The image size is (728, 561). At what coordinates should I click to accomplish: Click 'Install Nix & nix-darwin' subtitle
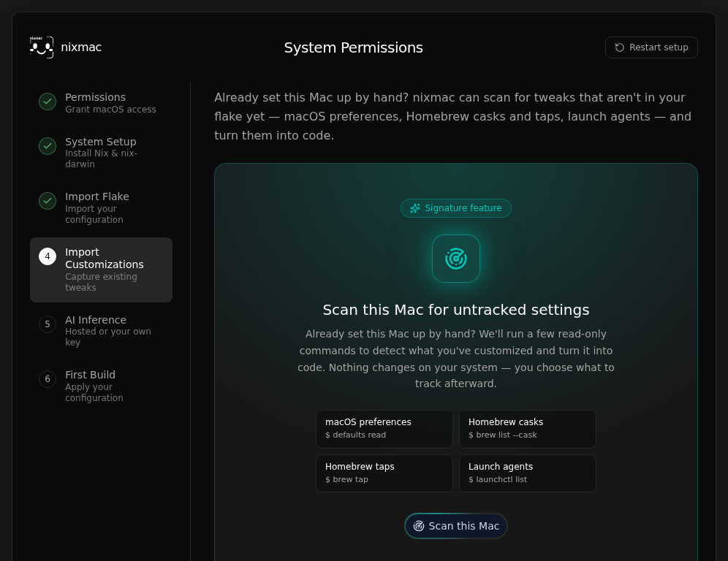click(x=101, y=159)
